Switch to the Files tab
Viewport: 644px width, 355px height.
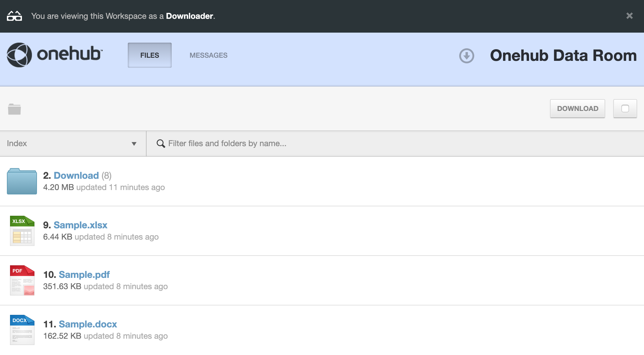click(x=149, y=55)
